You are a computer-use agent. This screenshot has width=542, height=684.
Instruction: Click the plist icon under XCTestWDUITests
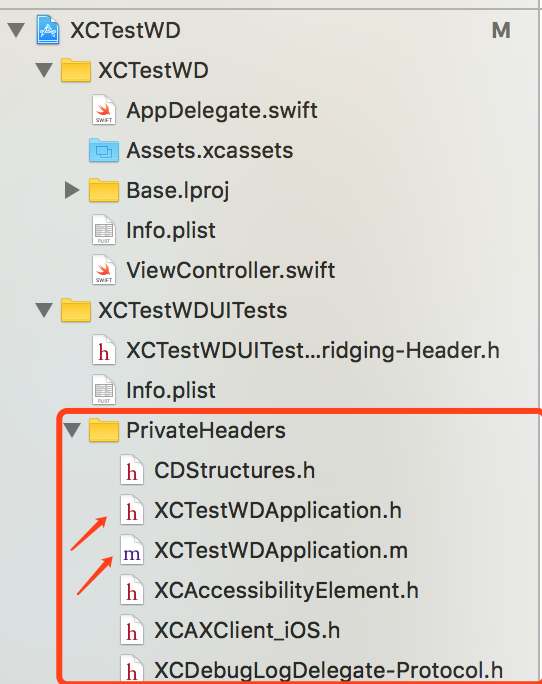(x=104, y=390)
